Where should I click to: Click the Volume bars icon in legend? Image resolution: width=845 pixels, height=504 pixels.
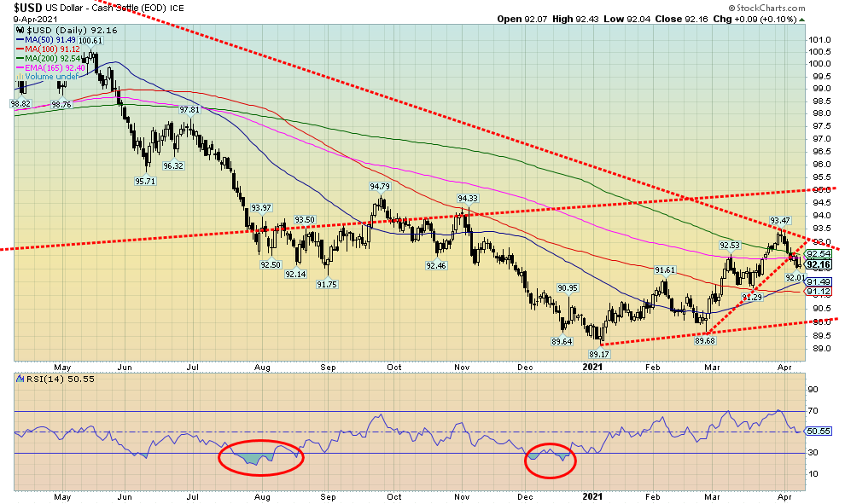[x=20, y=77]
